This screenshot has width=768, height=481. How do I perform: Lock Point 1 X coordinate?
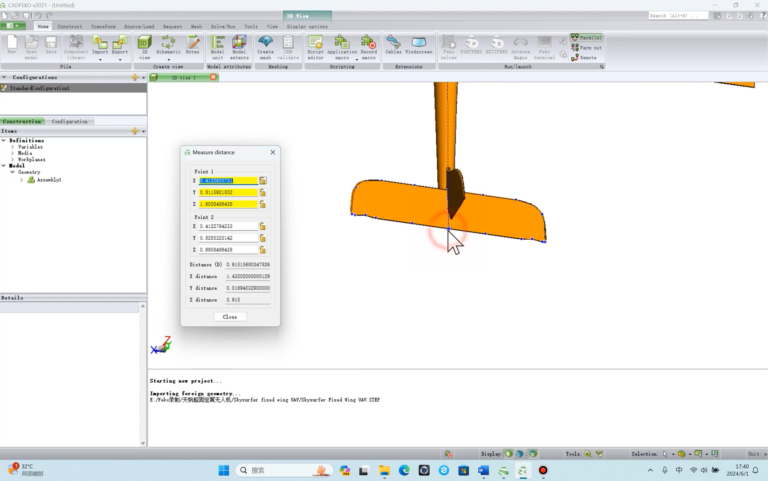263,181
